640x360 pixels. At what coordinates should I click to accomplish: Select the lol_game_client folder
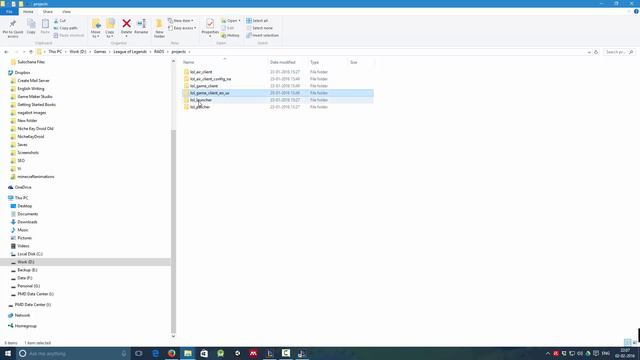point(204,86)
